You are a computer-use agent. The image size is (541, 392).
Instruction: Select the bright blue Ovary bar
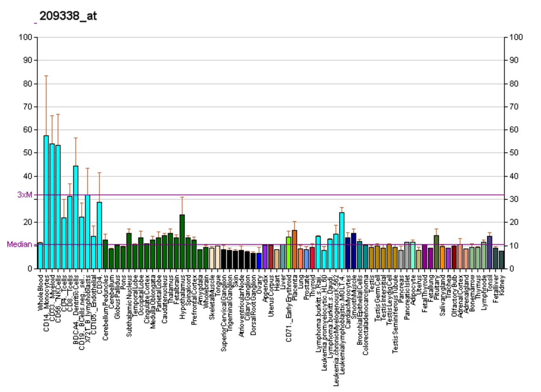[x=259, y=261]
